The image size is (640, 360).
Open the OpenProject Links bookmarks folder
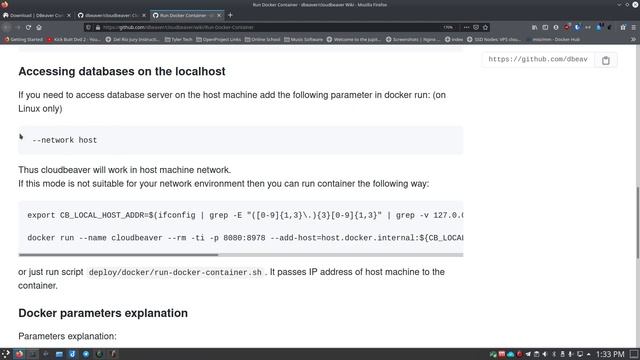point(218,40)
